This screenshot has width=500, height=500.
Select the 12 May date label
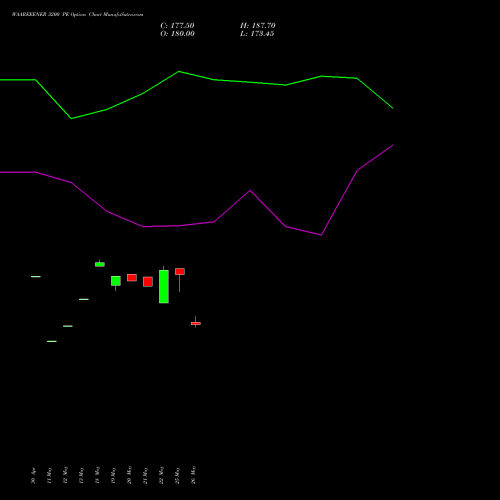tap(65, 475)
